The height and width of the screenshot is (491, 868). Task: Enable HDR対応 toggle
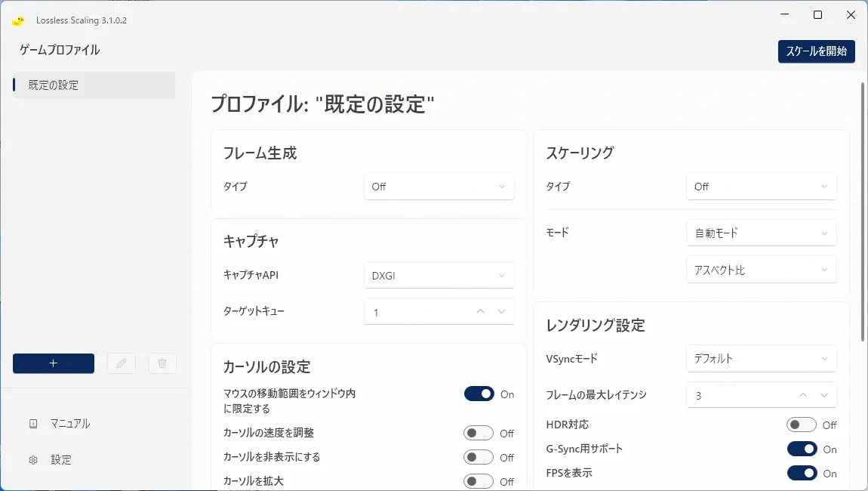(x=802, y=425)
